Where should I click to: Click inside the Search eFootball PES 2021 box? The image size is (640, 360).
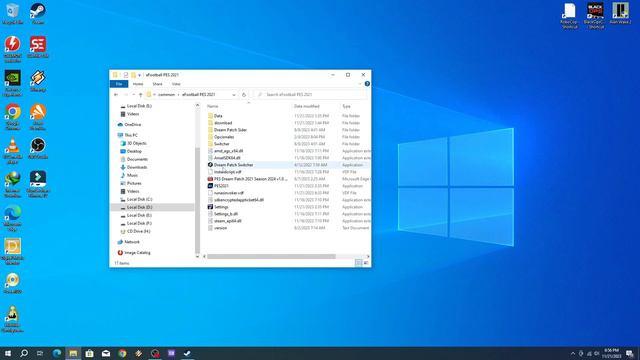click(x=310, y=95)
